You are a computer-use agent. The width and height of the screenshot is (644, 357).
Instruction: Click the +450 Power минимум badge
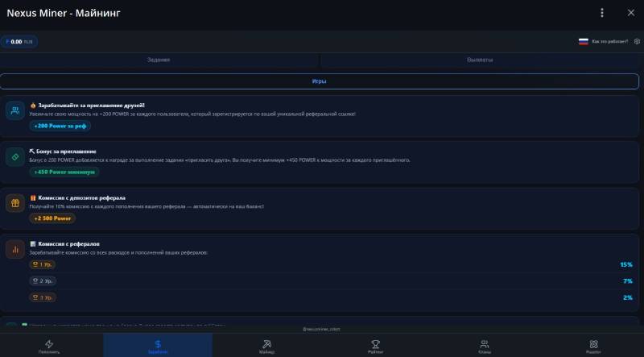[64, 172]
